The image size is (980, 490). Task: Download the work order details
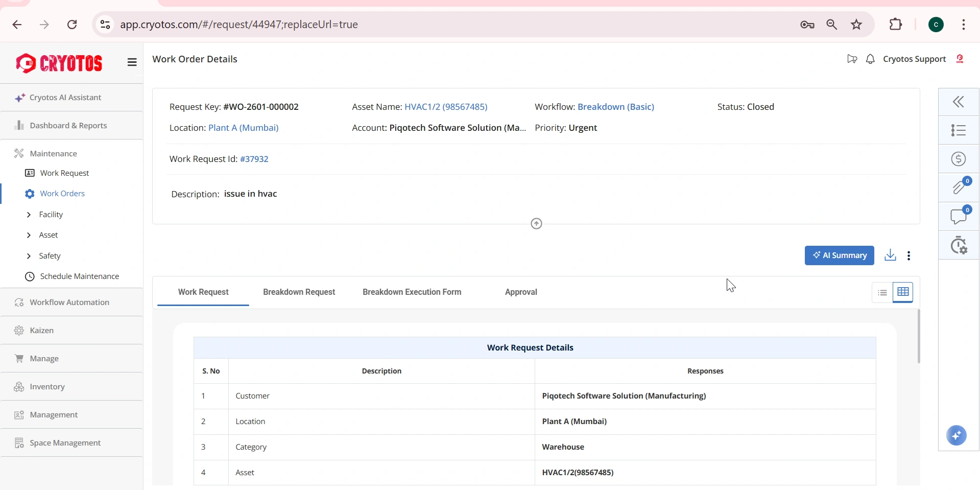pyautogui.click(x=890, y=255)
